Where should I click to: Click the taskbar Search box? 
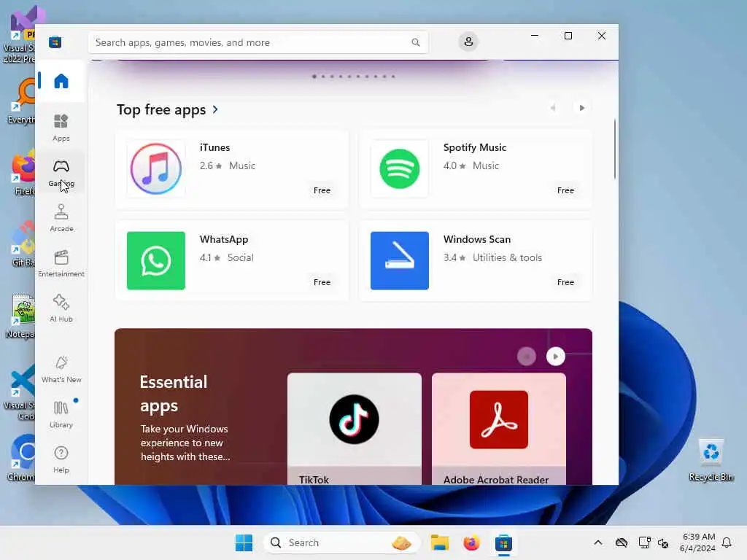tap(341, 542)
